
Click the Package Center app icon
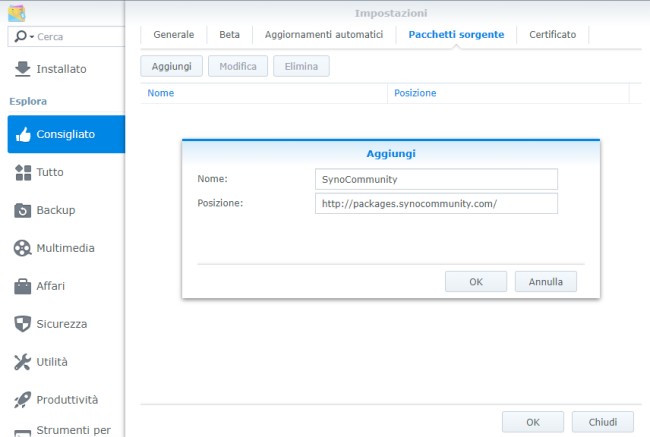click(17, 12)
